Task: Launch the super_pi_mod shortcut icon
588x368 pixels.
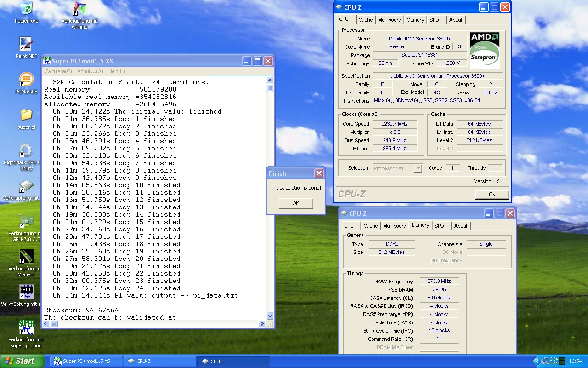Action: pos(26,328)
